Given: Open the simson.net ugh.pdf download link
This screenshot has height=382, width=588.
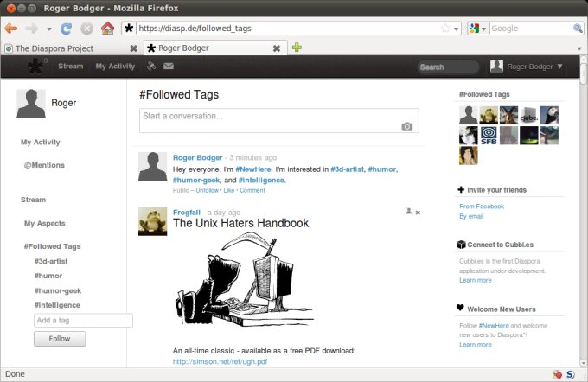Looking at the screenshot, I should tap(220, 361).
